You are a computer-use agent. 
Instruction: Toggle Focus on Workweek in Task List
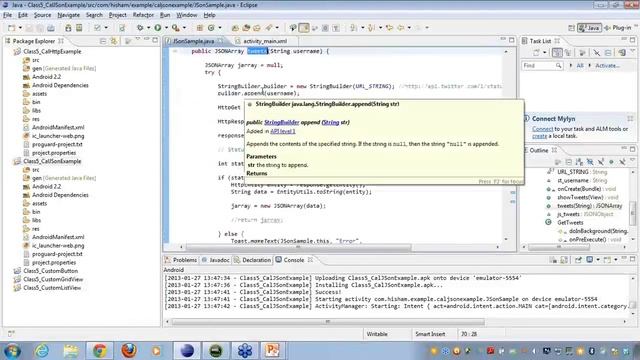pyautogui.click(x=582, y=53)
